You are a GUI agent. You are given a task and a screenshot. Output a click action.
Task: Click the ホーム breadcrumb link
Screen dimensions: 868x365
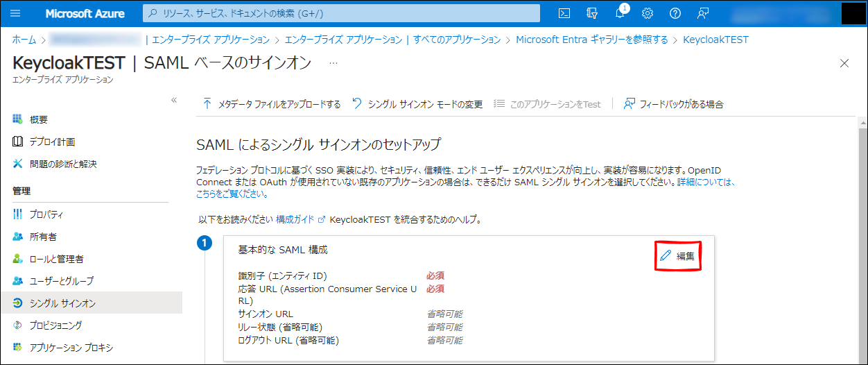coord(24,40)
